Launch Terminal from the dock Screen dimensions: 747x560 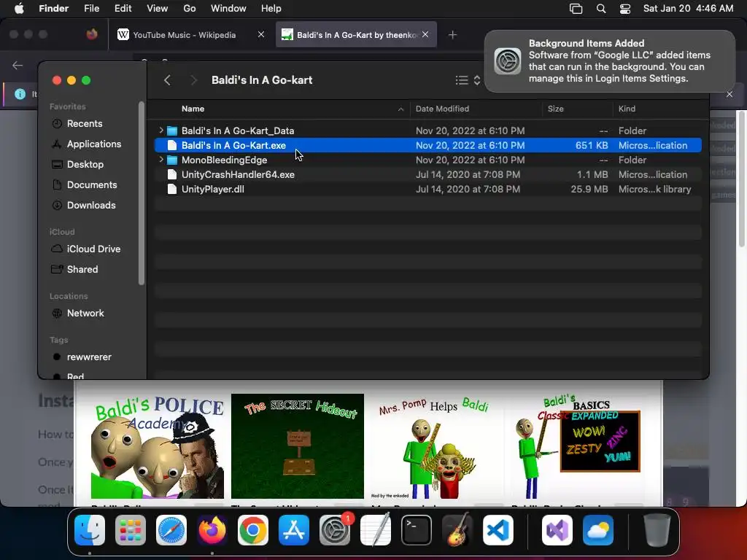point(417,530)
